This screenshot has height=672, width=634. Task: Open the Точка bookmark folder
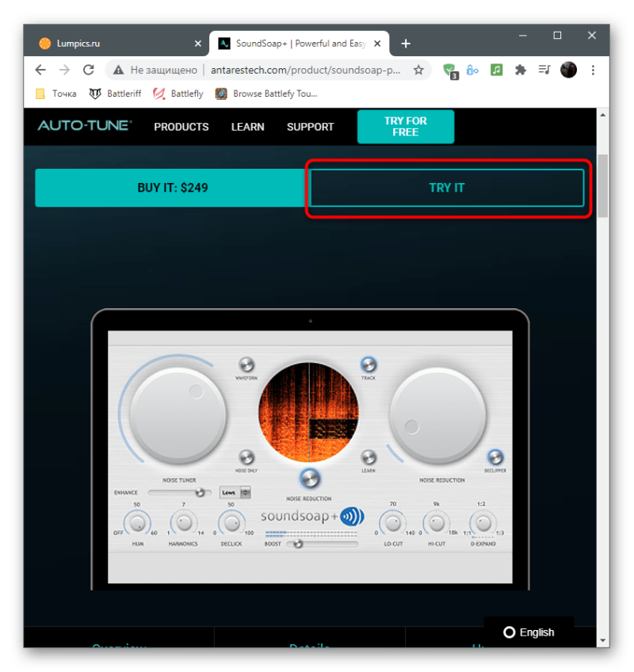(56, 94)
